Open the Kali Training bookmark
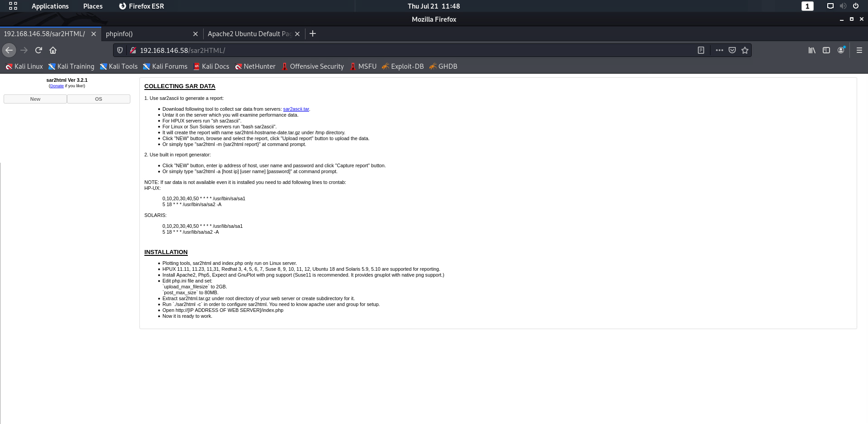This screenshot has width=868, height=424. click(71, 66)
